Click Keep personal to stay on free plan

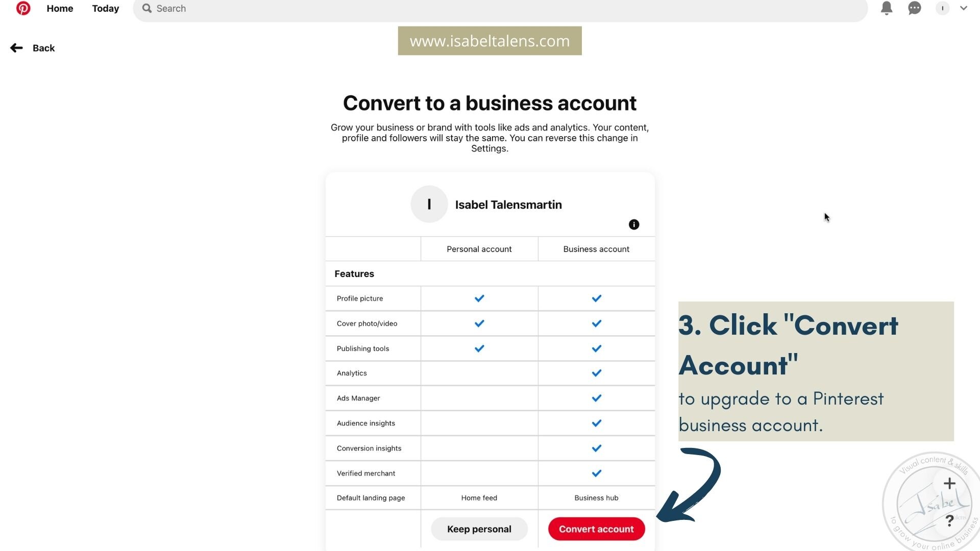479,529
